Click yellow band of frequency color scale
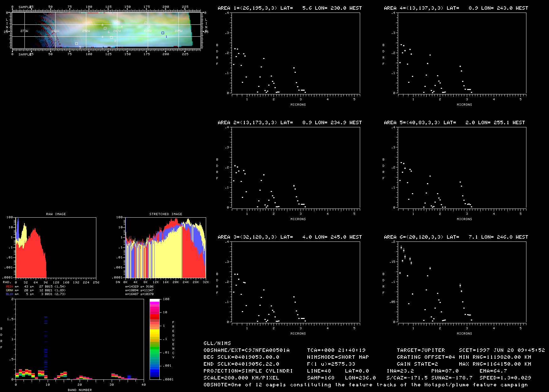 [154, 332]
